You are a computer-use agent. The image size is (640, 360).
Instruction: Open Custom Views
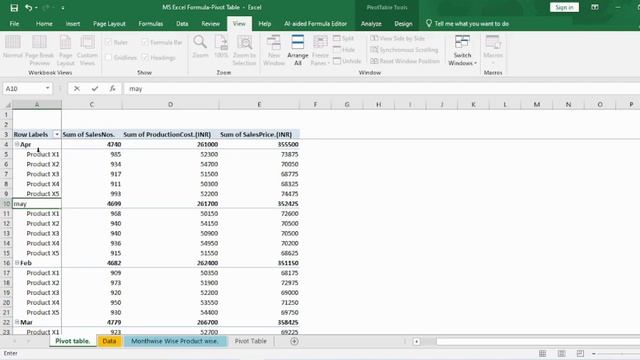point(87,50)
